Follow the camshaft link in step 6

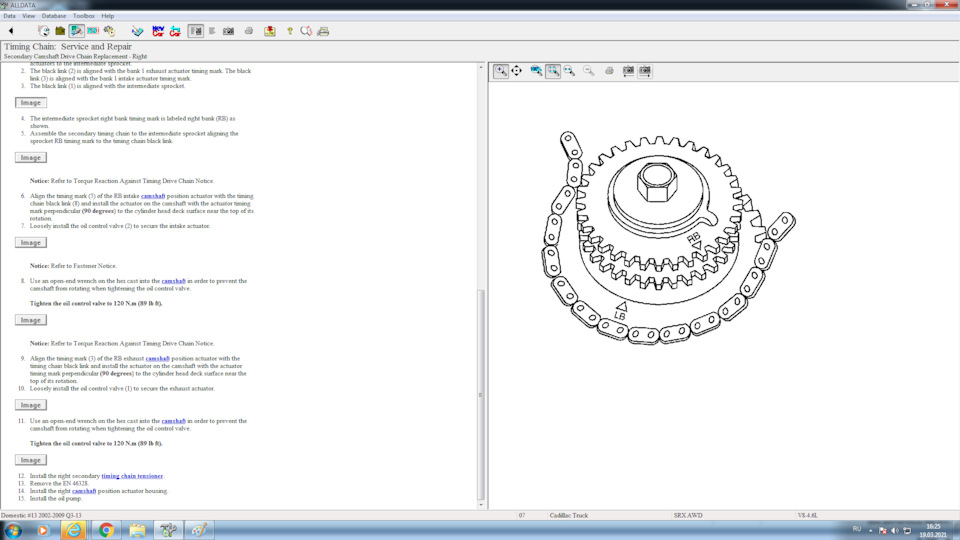pyautogui.click(x=152, y=196)
